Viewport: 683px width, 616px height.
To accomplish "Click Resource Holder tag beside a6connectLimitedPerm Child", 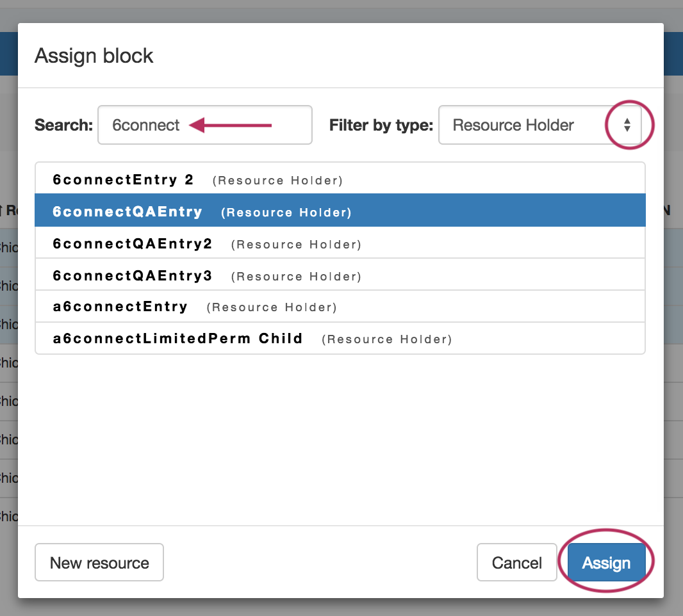I will [x=386, y=339].
